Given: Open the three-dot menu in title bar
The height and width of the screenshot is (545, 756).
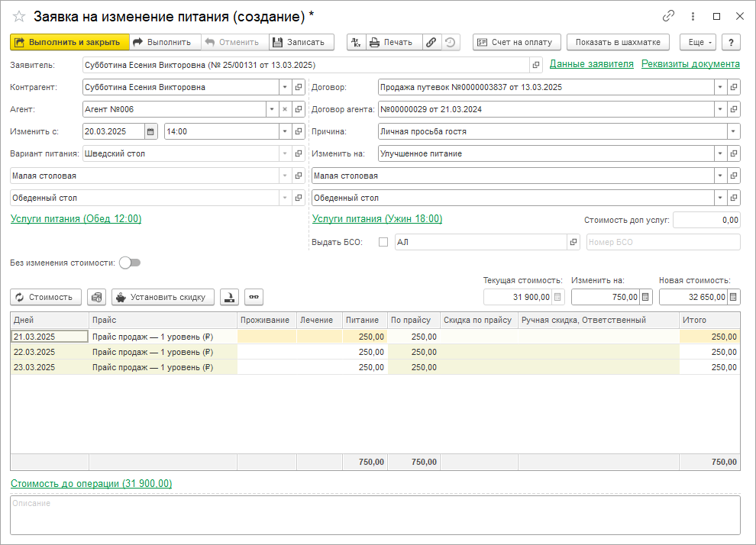Looking at the screenshot, I should (x=693, y=16).
